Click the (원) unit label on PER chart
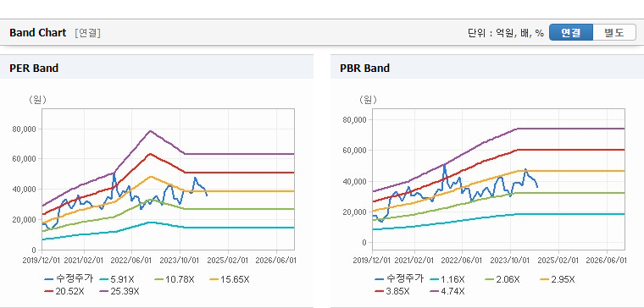Screen dimensions: 644x308 click(37, 100)
